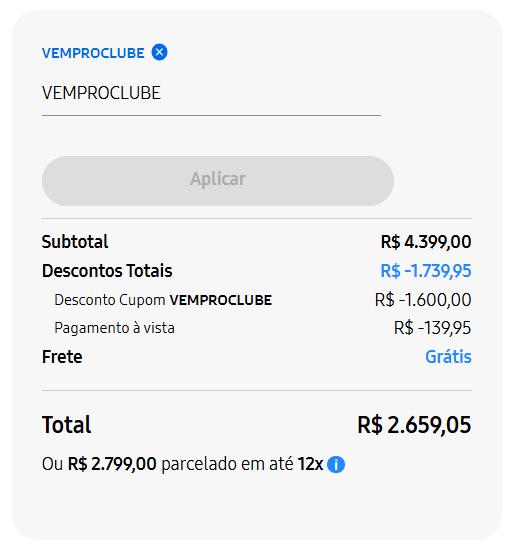Select the R$ 4.399,00 subtotal amount
The height and width of the screenshot is (558, 509).
pos(426,242)
